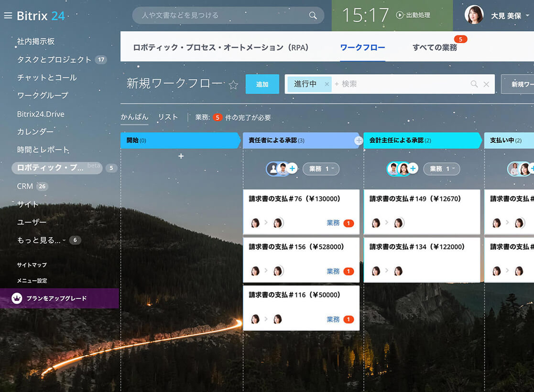
Task: Switch to the ワークフロー tab
Action: 362,47
